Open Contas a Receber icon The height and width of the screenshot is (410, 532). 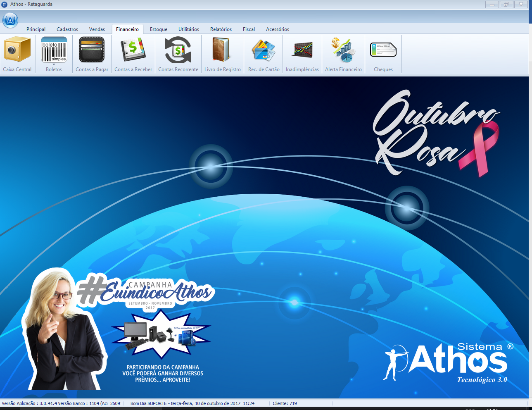[133, 49]
